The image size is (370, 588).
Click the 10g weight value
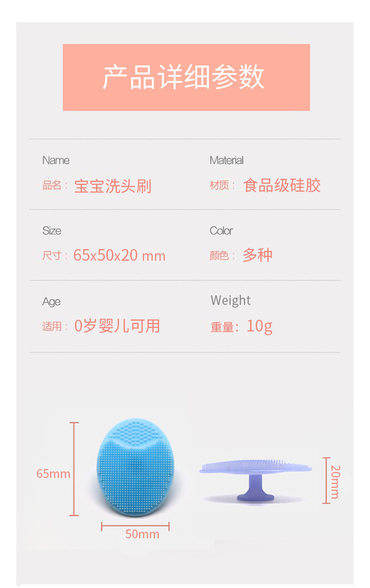click(259, 326)
